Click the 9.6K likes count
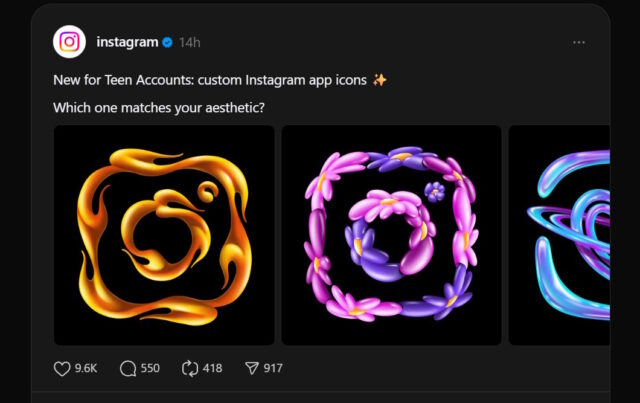The height and width of the screenshot is (403, 640). tap(86, 368)
